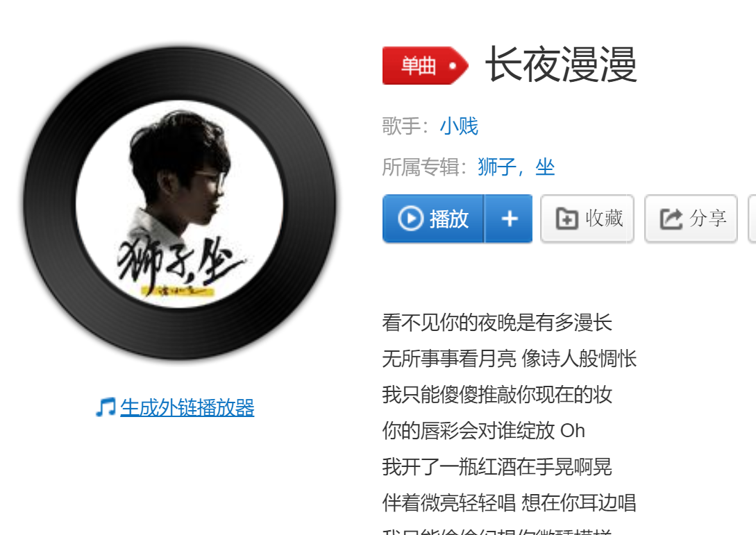Open album link 狮子
Viewport: 756px width, 535px height.
point(496,167)
